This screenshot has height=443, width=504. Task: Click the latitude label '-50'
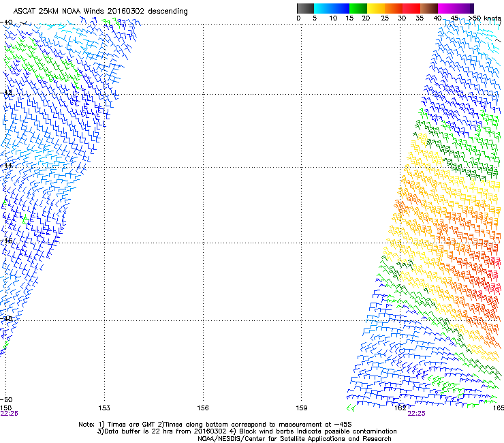pos(6,400)
